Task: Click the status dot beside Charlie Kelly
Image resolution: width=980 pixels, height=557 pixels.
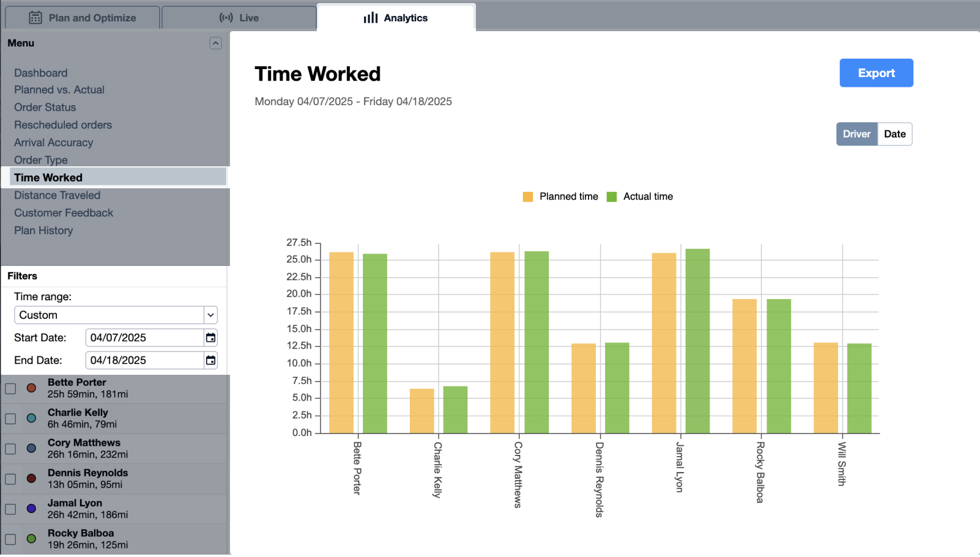Action: coord(31,418)
